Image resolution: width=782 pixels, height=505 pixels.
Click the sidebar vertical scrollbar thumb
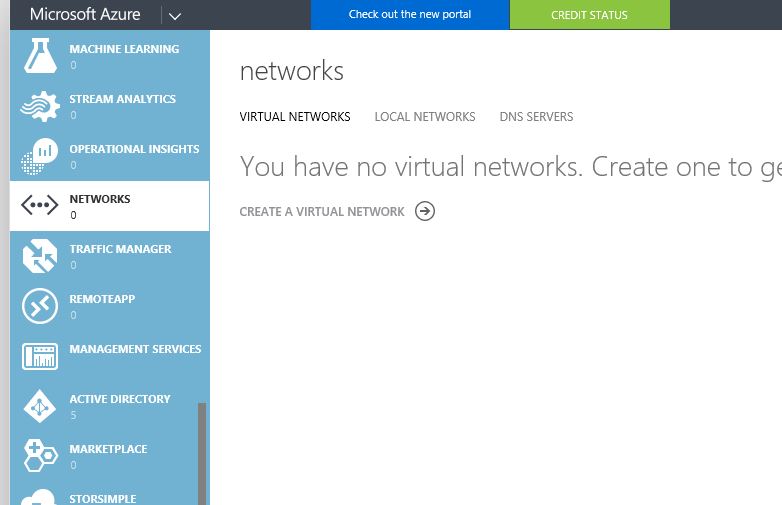[202, 454]
